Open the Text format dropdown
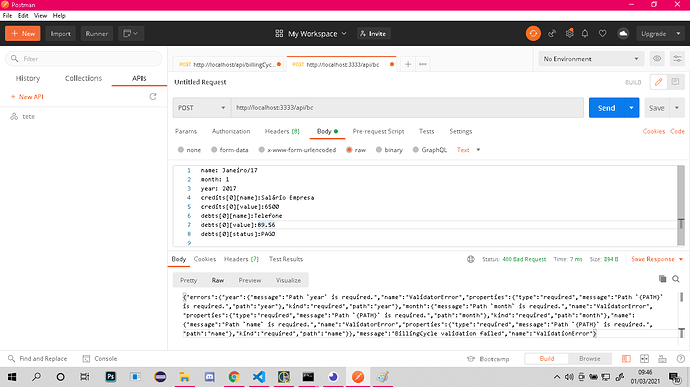Image resolution: width=690 pixels, height=387 pixels. 468,150
